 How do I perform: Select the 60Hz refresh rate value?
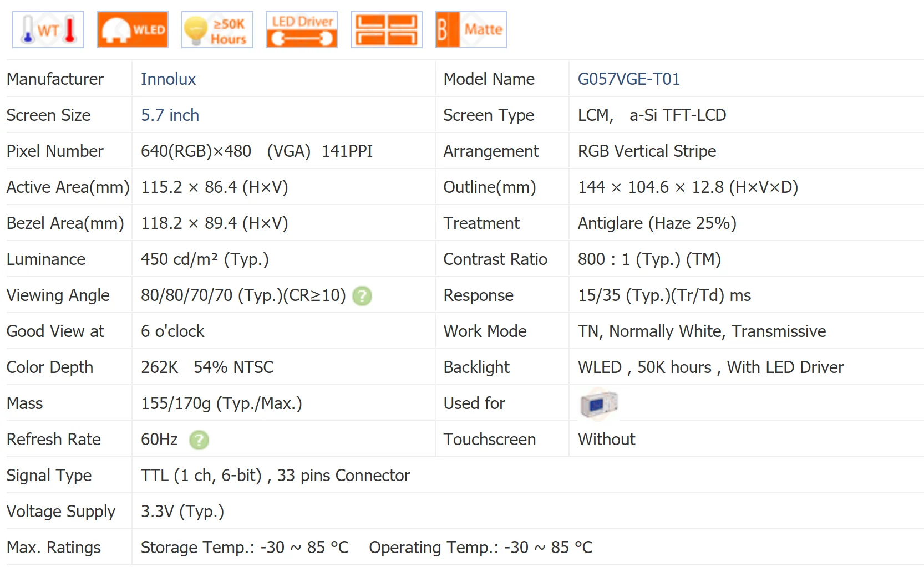coord(159,440)
